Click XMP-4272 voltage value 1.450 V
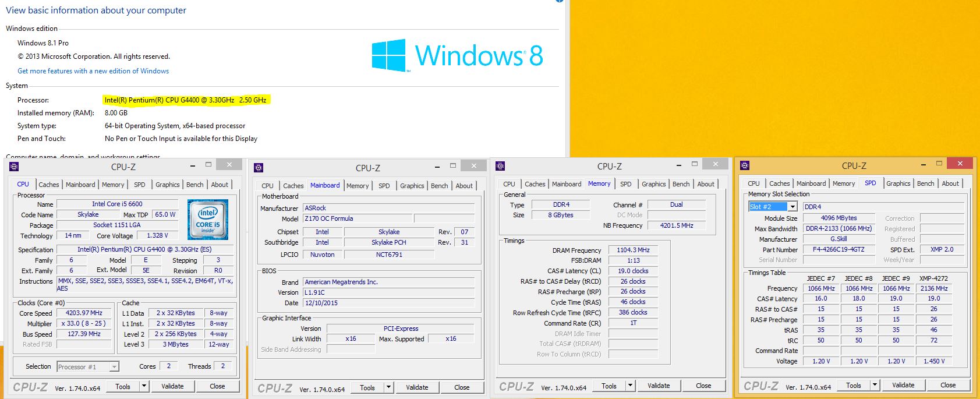The height and width of the screenshot is (399, 980). (934, 361)
